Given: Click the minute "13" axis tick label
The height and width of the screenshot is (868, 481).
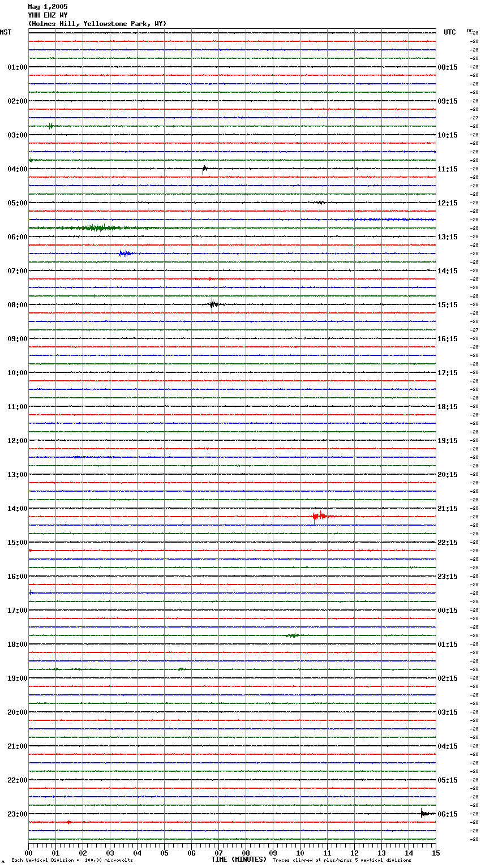Looking at the screenshot, I should [x=381, y=853].
